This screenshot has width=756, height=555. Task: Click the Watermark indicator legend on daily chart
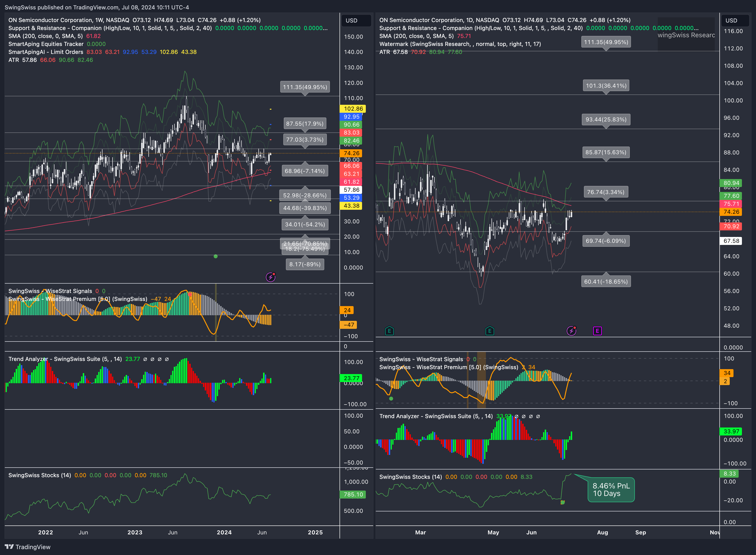(460, 44)
